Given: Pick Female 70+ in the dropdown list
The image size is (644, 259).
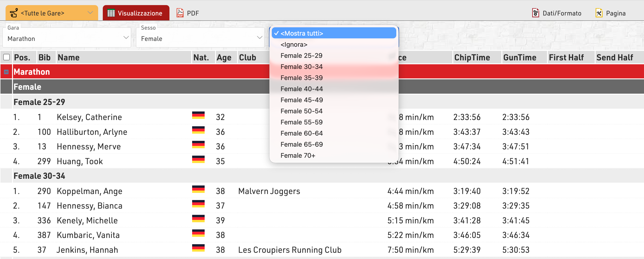Looking at the screenshot, I should click(x=298, y=156).
